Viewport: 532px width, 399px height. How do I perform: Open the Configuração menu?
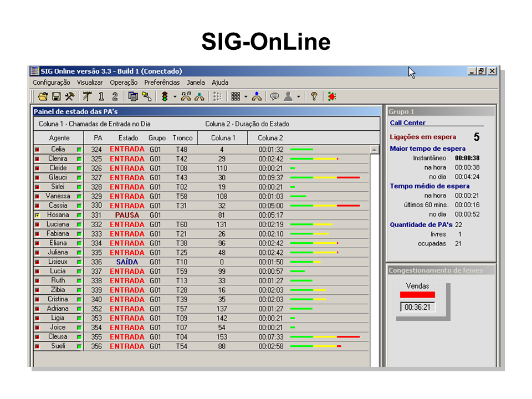click(x=51, y=83)
